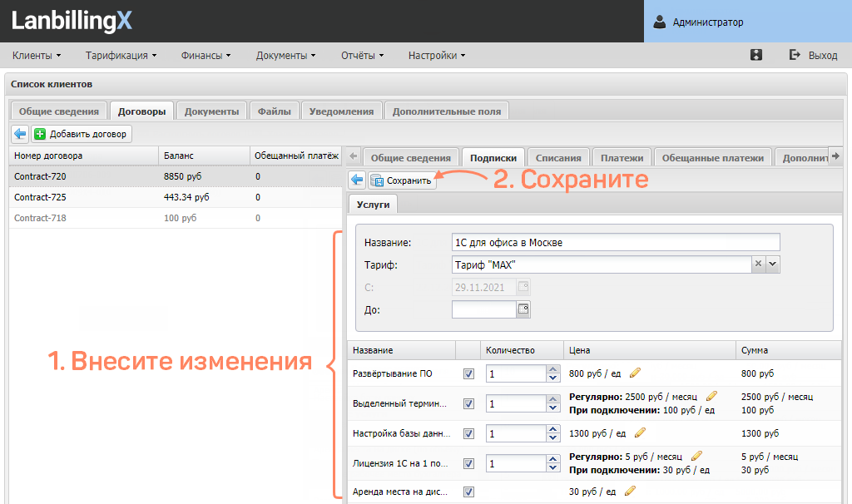
Task: Open the Отчёты menu
Action: point(362,56)
